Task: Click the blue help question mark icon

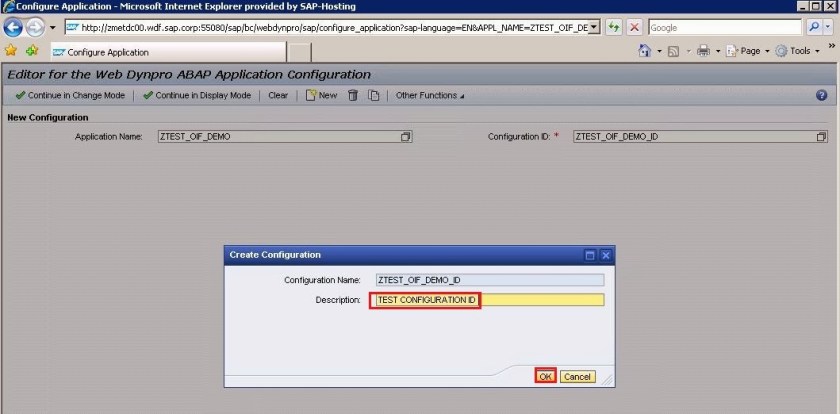Action: click(x=821, y=95)
